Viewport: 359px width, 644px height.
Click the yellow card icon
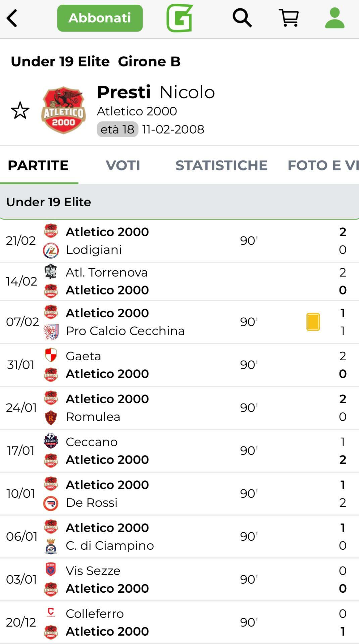[313, 322]
